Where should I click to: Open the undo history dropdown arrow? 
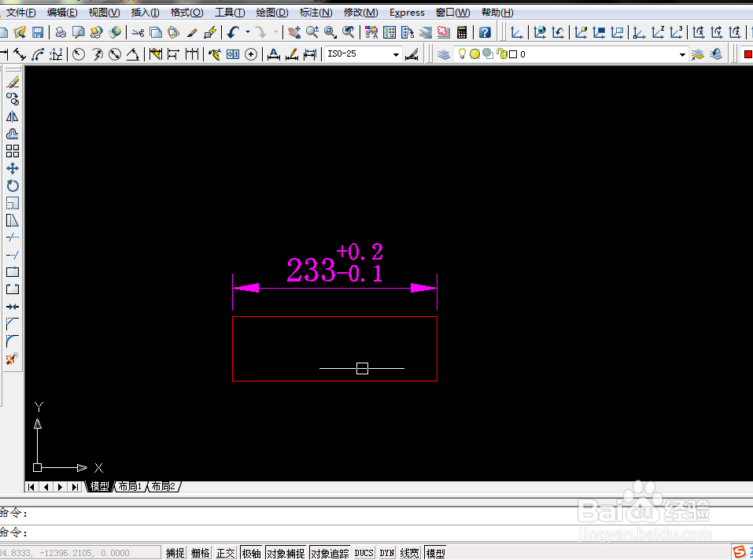[248, 32]
